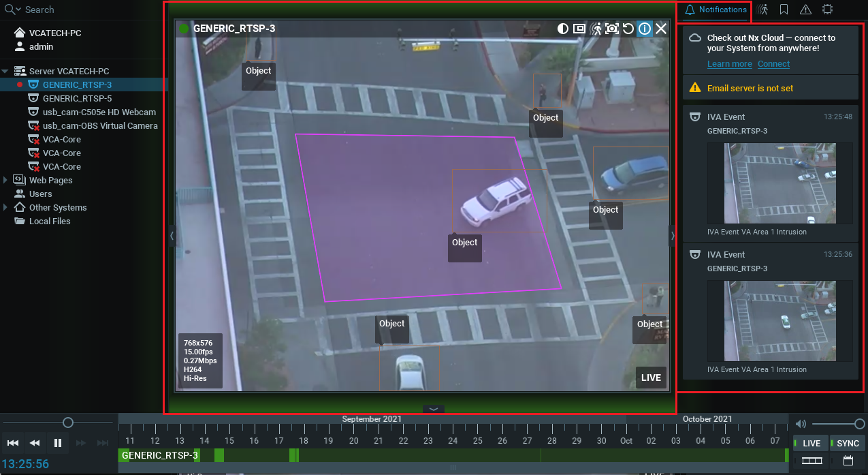Screen dimensions: 868x475
Task: Switch to the Notifications tab
Action: [x=715, y=10]
